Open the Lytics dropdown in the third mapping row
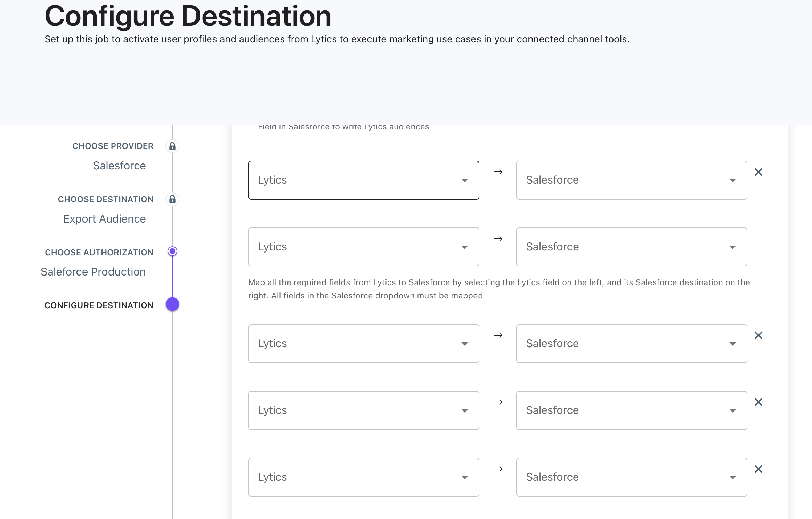The height and width of the screenshot is (519, 812). 364,344
